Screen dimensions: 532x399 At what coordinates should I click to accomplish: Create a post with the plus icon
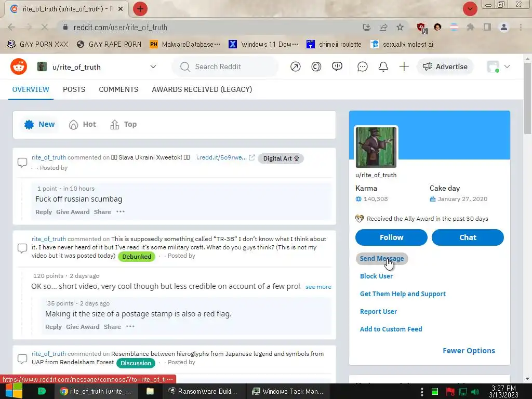click(404, 67)
